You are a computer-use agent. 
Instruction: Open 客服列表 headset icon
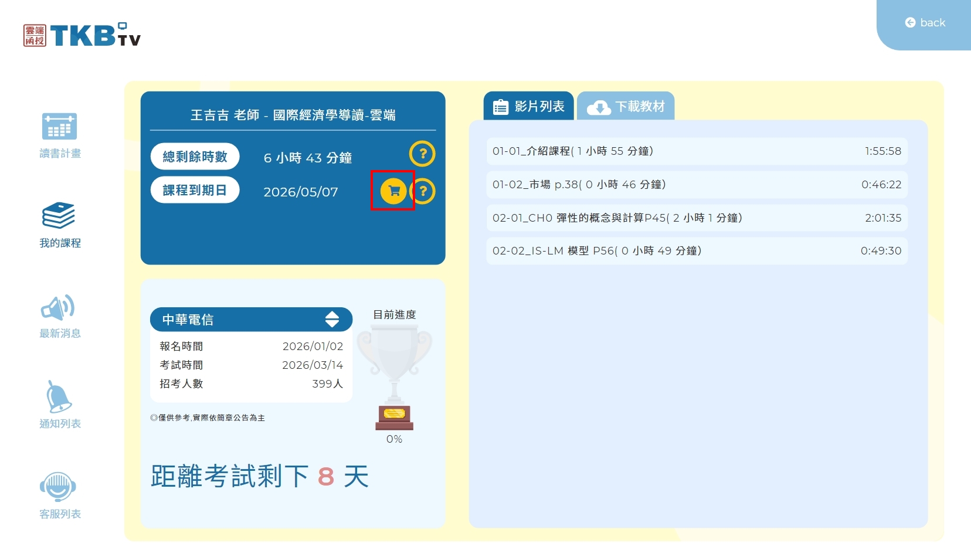pos(58,487)
